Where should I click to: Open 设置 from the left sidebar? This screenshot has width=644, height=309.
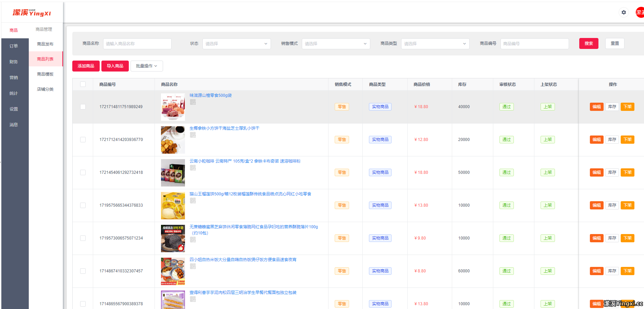14,109
